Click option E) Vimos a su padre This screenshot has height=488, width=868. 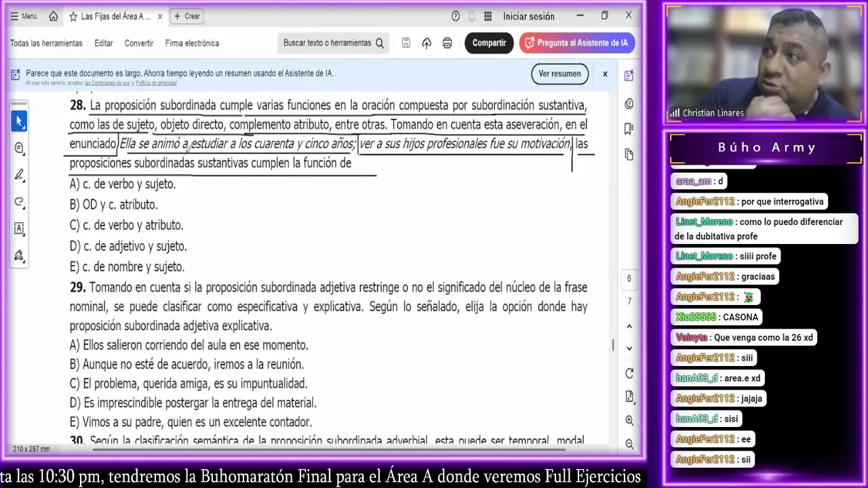191,422
